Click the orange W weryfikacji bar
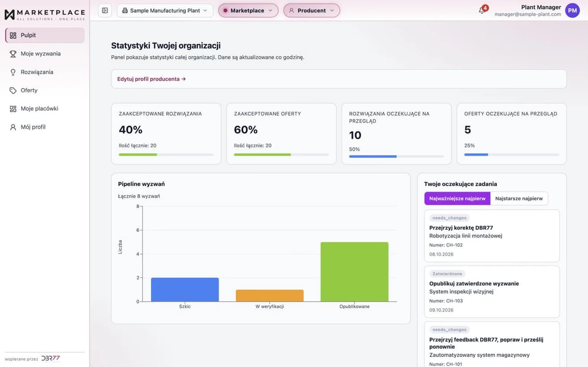Viewport: 588px width, 367px height. click(x=270, y=296)
